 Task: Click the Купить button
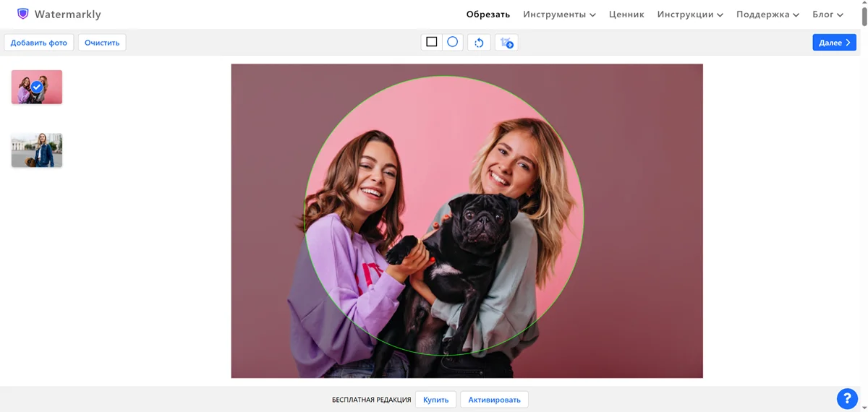435,400
